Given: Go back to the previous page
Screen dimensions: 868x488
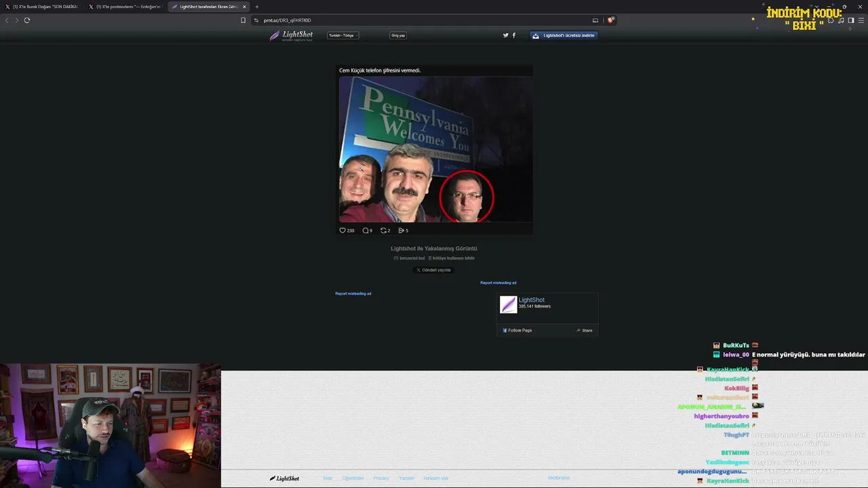Looking at the screenshot, I should click(7, 20).
